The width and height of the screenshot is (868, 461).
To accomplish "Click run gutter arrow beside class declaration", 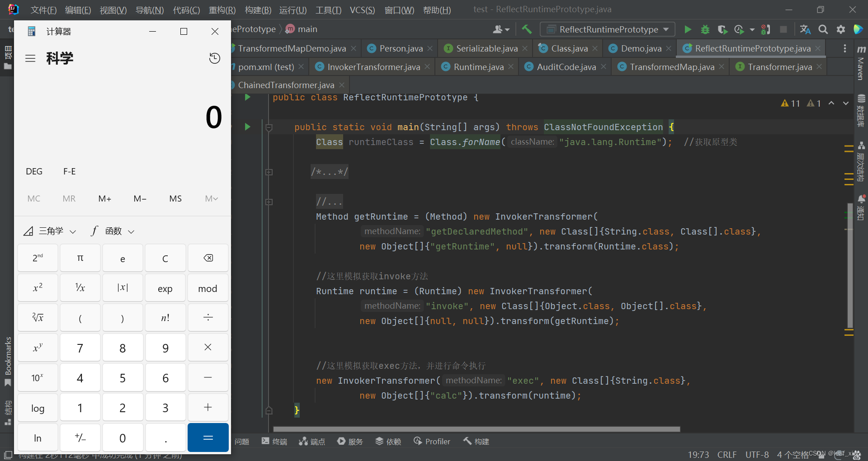I will coord(247,97).
